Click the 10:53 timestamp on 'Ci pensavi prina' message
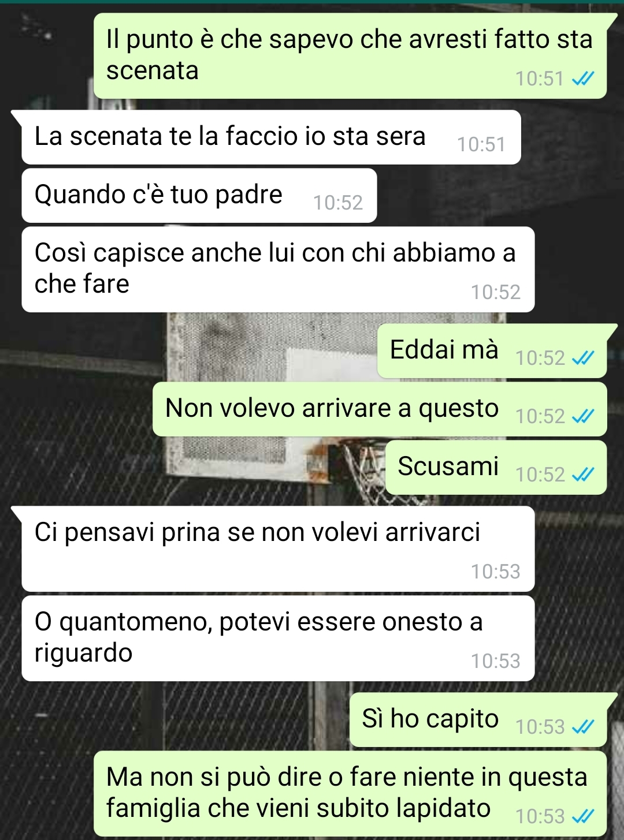The width and height of the screenshot is (624, 840). [496, 572]
